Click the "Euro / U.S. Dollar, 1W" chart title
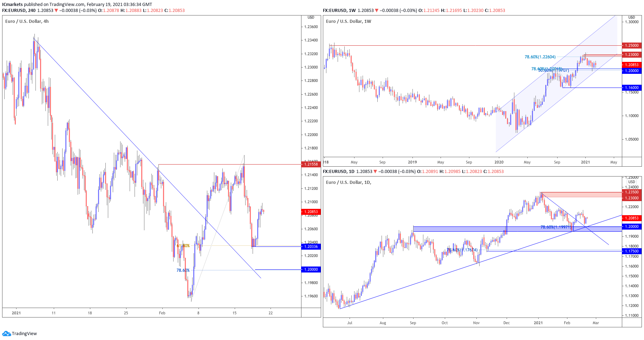This screenshot has height=340, width=644. (348, 21)
